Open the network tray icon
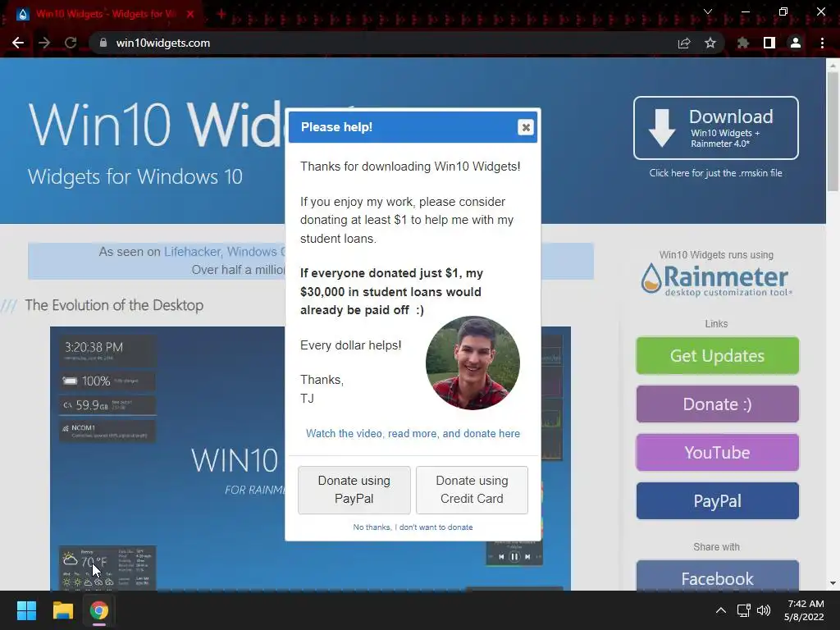Image resolution: width=840 pixels, height=630 pixels. [x=743, y=610]
